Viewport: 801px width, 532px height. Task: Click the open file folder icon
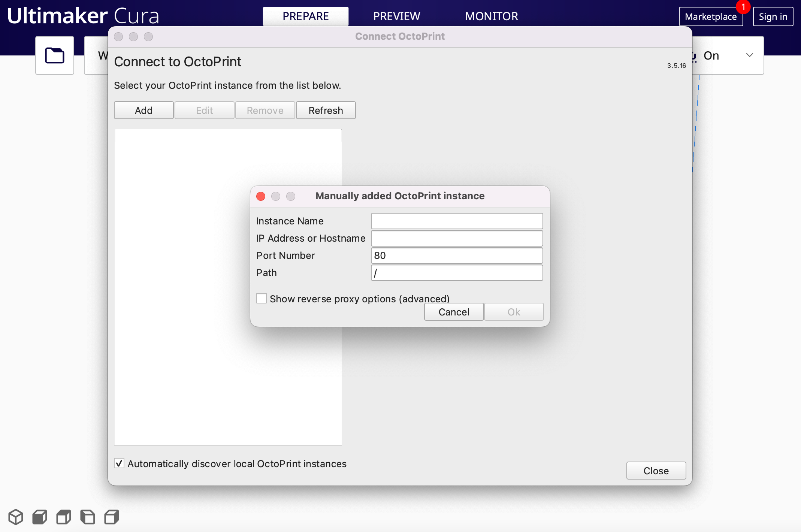pos(55,55)
